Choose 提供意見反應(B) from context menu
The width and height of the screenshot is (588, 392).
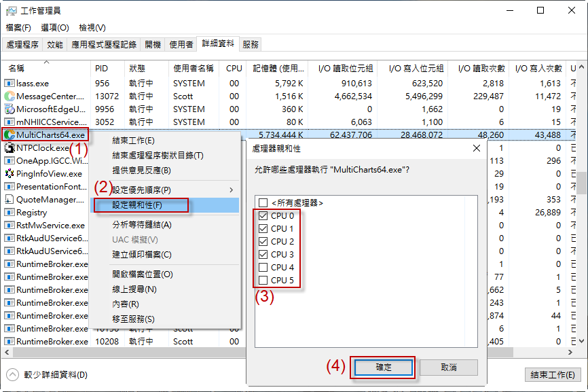click(x=165, y=171)
